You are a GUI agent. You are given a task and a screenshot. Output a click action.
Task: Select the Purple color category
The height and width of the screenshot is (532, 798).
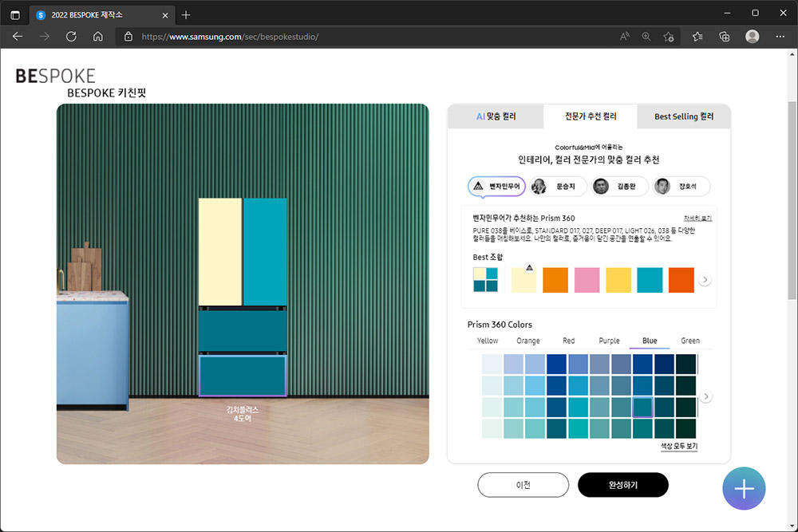click(x=609, y=341)
